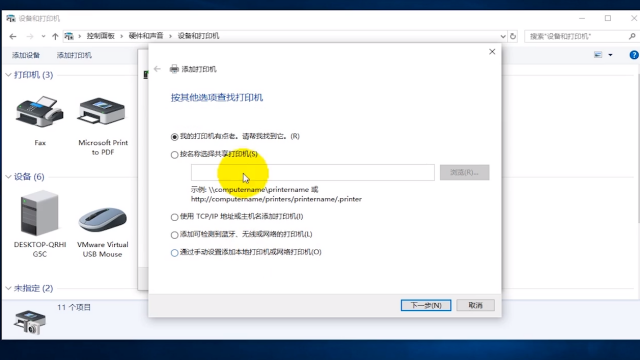Select the Microsoft Print to PDF printer
This screenshot has width=640, height=360.
point(102,111)
